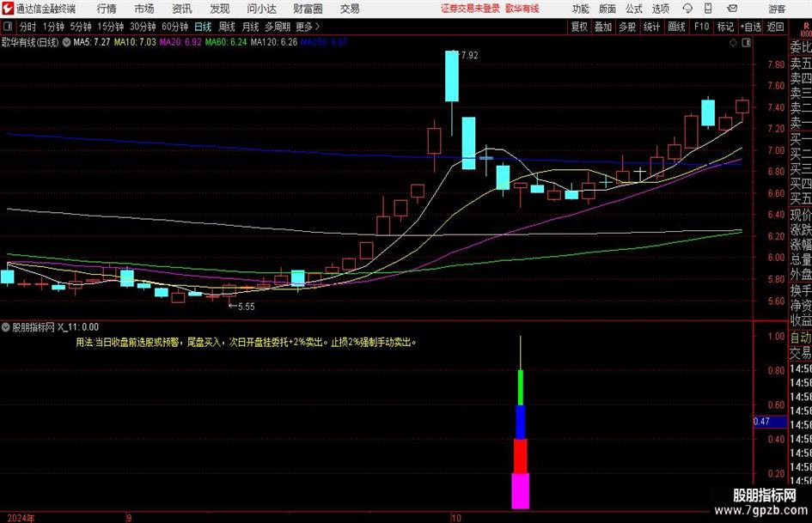Click the 复权 toolbar button
This screenshot has height=523, width=812.
(579, 27)
